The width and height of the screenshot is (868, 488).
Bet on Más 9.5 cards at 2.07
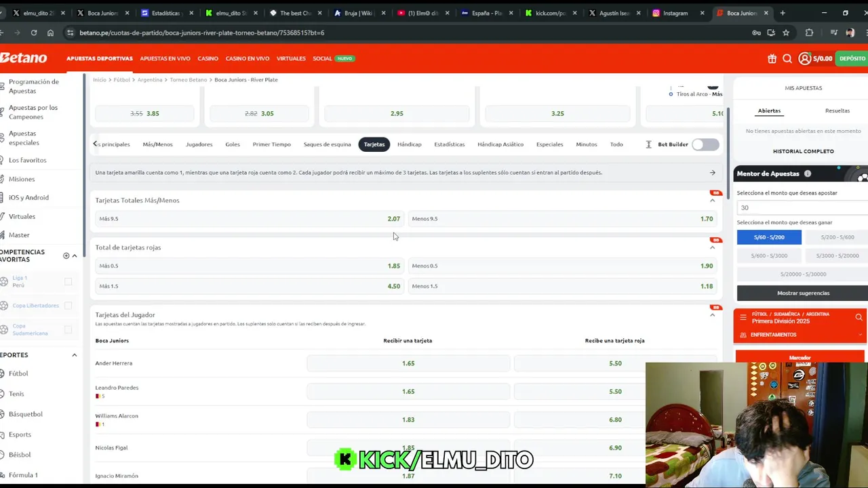(249, 219)
